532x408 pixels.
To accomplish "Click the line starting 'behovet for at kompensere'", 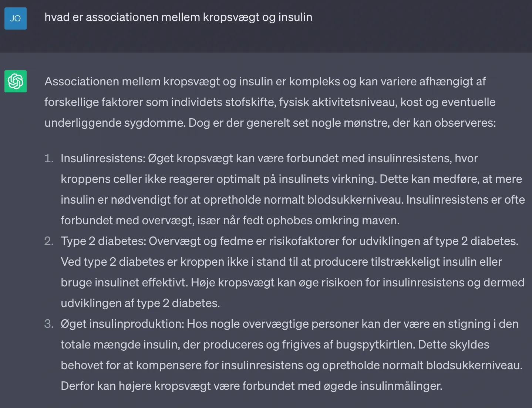I will [292, 365].
